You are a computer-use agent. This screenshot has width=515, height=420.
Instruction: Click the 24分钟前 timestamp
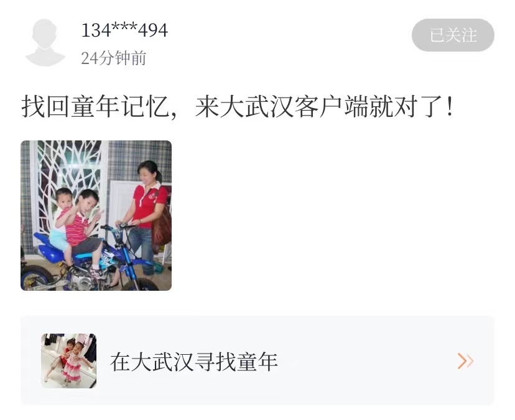click(x=114, y=58)
